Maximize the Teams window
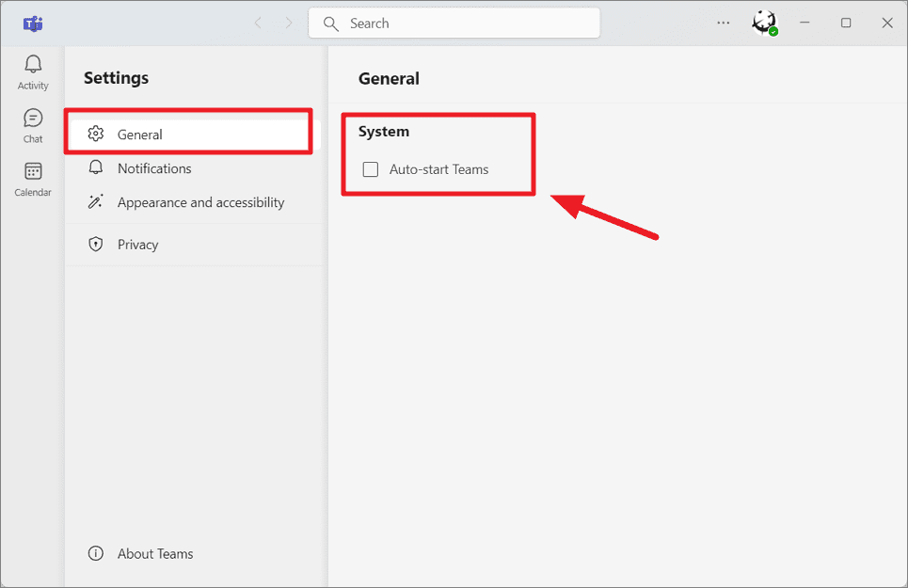Screen dimensions: 908x588 846,23
